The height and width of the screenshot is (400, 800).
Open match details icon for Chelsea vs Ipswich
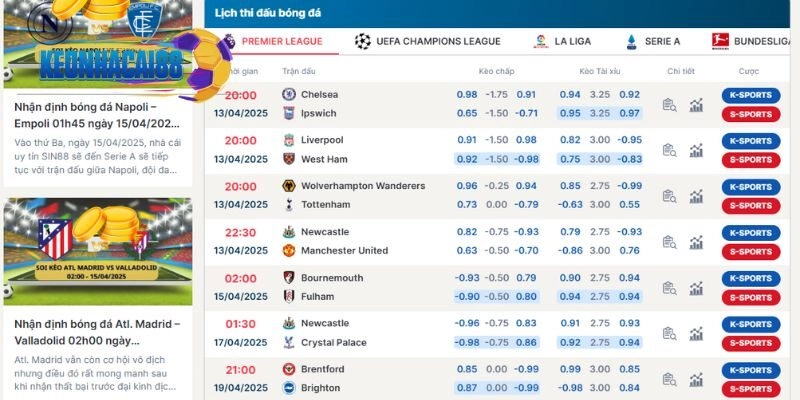pyautogui.click(x=670, y=105)
